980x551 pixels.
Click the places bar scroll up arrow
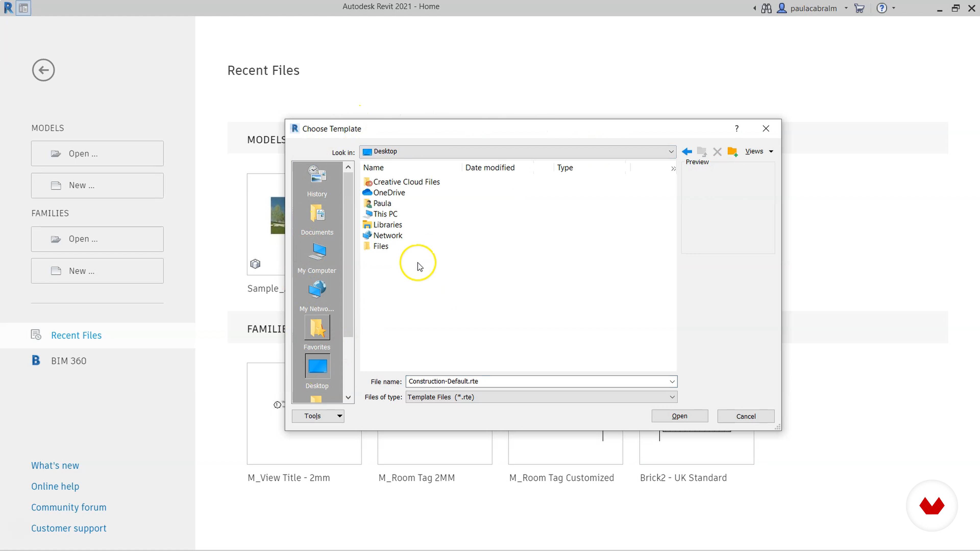pos(348,167)
